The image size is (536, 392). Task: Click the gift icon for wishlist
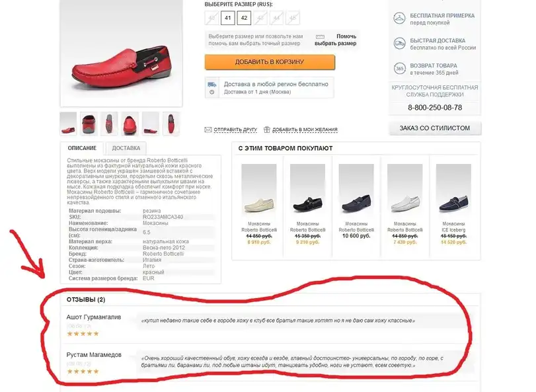coord(266,129)
